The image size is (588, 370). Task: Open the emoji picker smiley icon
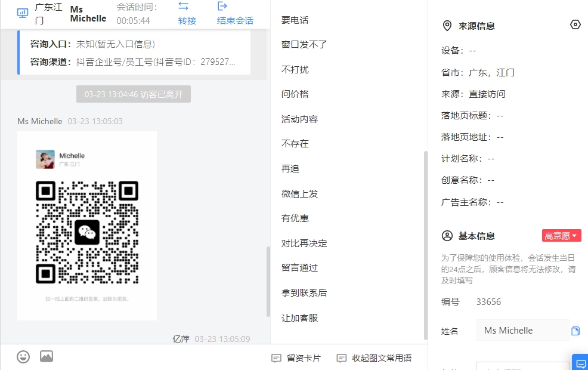(x=23, y=356)
